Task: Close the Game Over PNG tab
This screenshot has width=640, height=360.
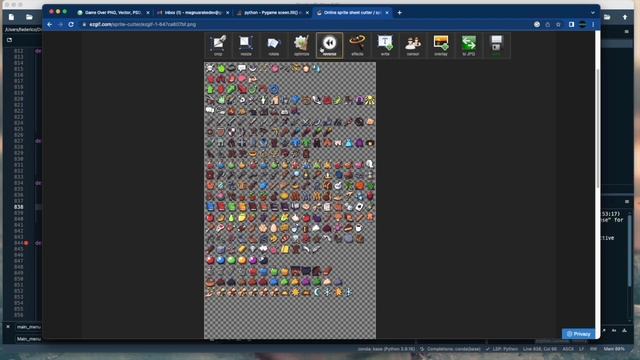Action: coord(148,13)
